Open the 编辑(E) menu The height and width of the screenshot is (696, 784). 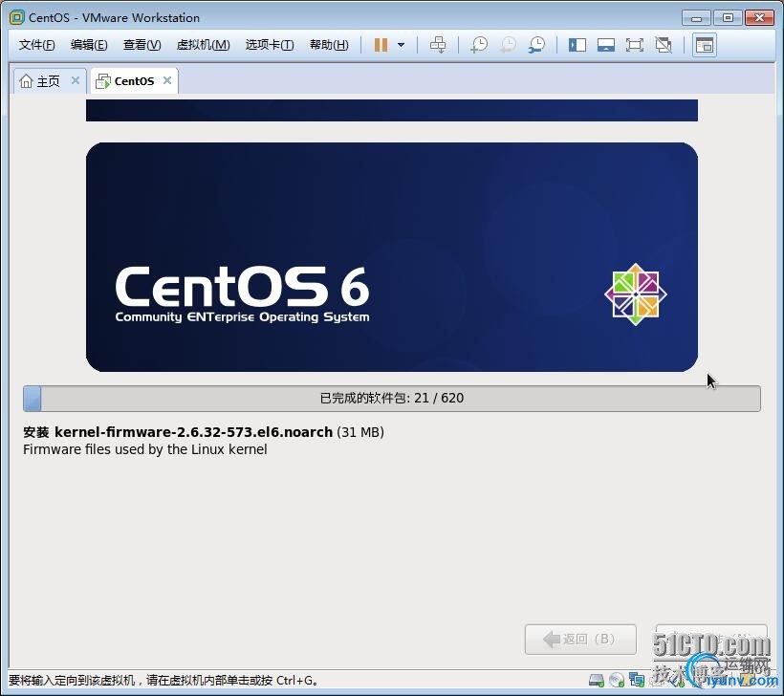coord(89,45)
